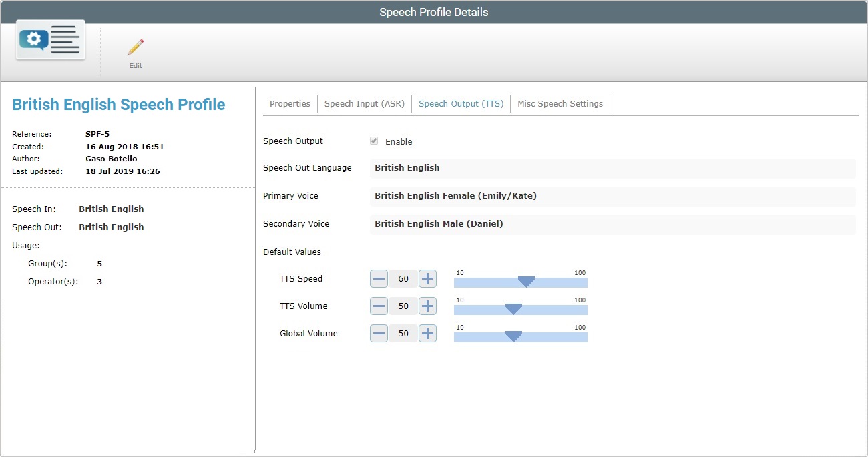Switch to the Properties tab
Viewport: 868px width, 457px height.
pyautogui.click(x=289, y=103)
